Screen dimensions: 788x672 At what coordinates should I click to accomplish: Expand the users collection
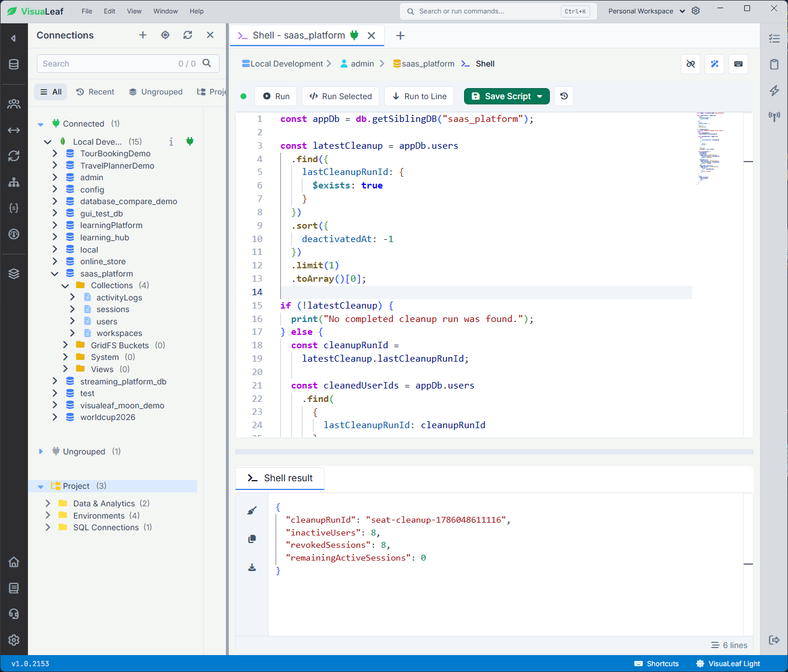(x=72, y=321)
